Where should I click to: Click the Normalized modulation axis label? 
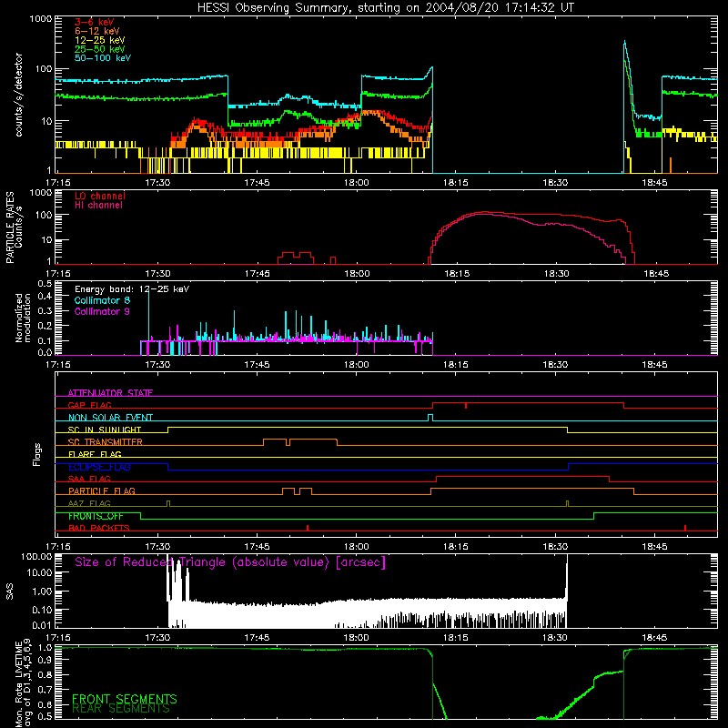(23, 318)
